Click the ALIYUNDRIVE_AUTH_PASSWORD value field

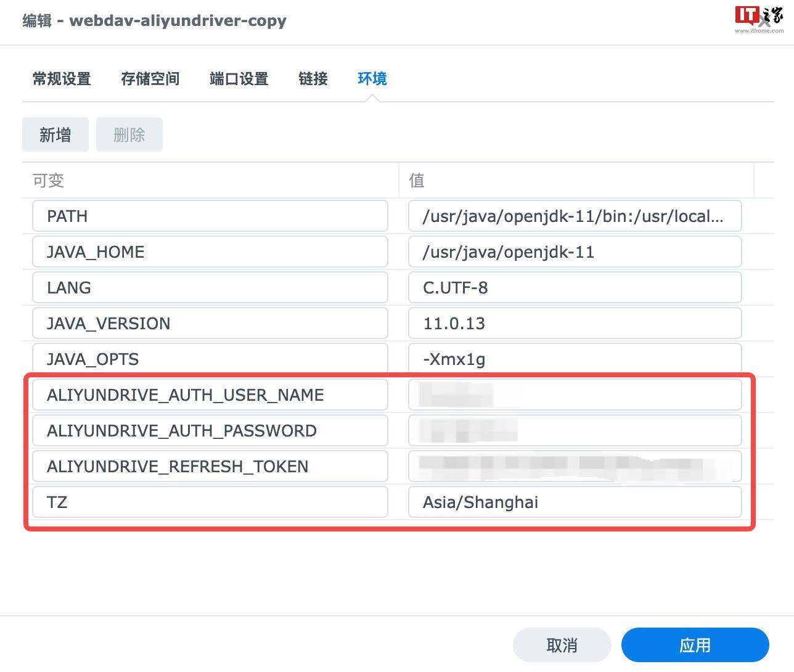click(575, 430)
